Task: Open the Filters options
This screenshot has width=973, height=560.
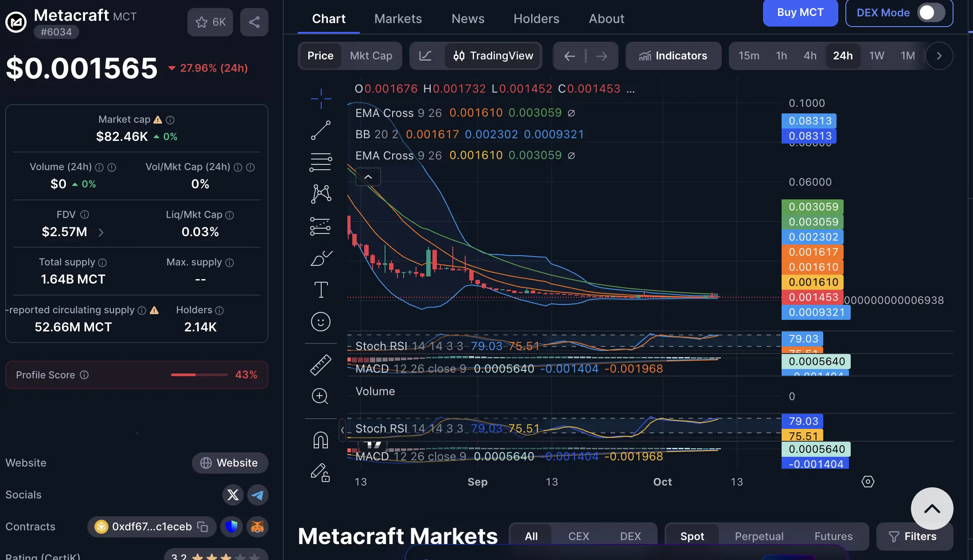Action: [914, 537]
